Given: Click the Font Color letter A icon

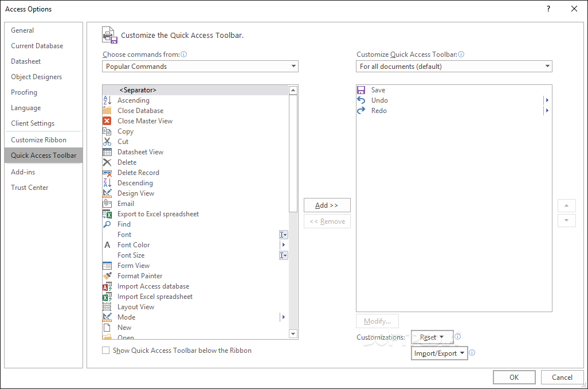Looking at the screenshot, I should pos(107,245).
